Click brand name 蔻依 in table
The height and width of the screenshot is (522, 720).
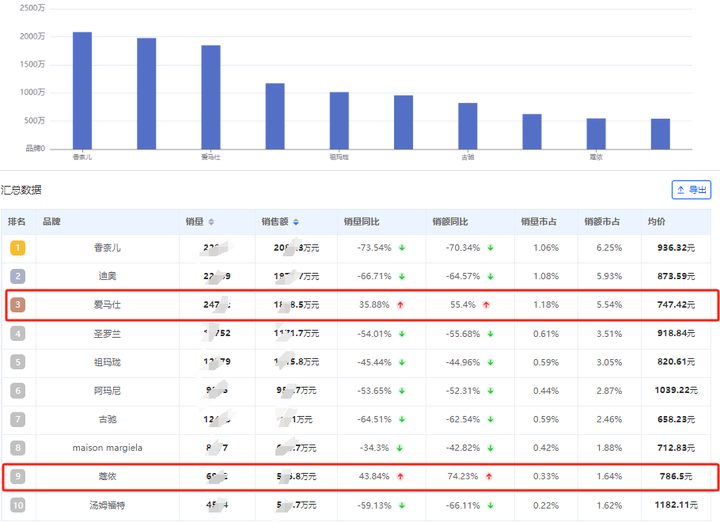[107, 477]
